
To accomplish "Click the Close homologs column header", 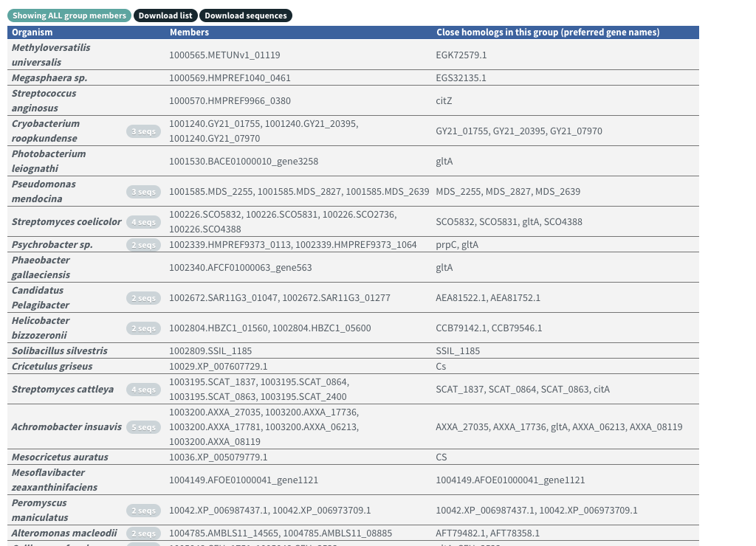I will [x=548, y=32].
